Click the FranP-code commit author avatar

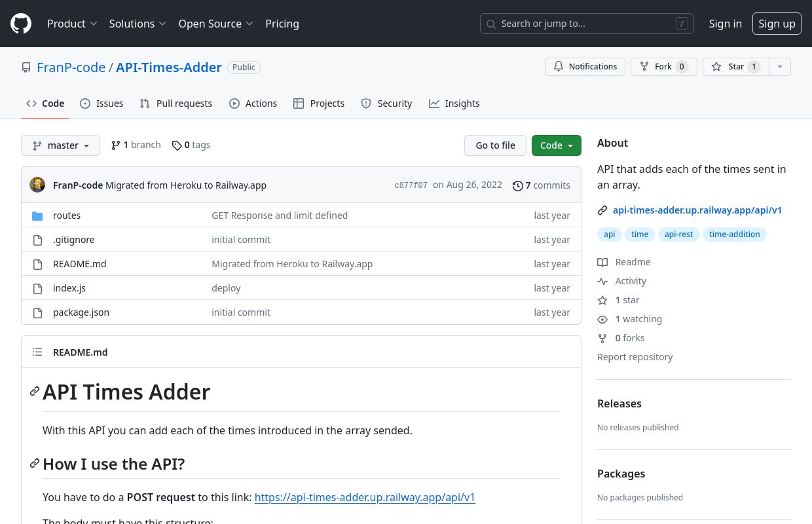pos(37,185)
